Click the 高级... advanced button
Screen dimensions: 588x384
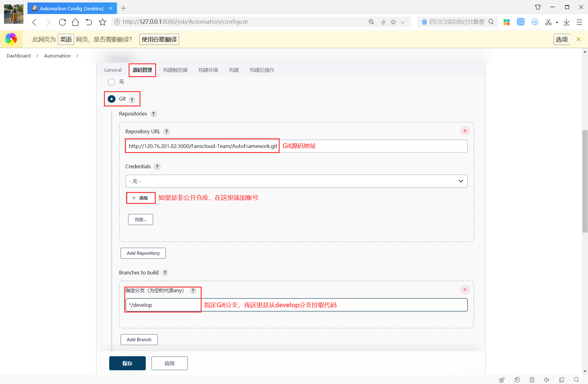(140, 219)
